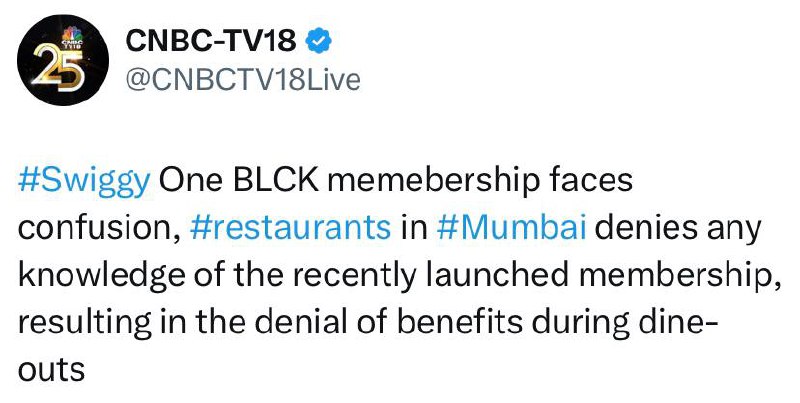Open the CNBC-TV18 display name
Viewport: 800px width, 403px height.
211,41
